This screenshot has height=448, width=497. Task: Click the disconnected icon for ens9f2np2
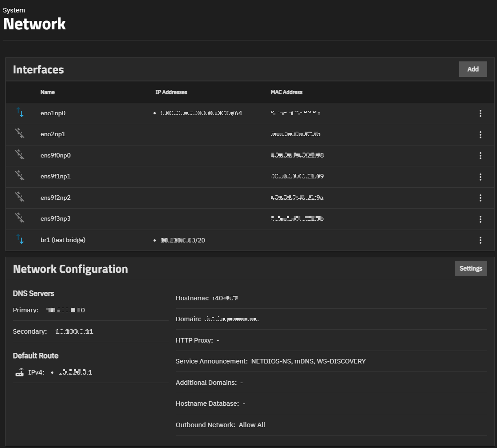20,198
